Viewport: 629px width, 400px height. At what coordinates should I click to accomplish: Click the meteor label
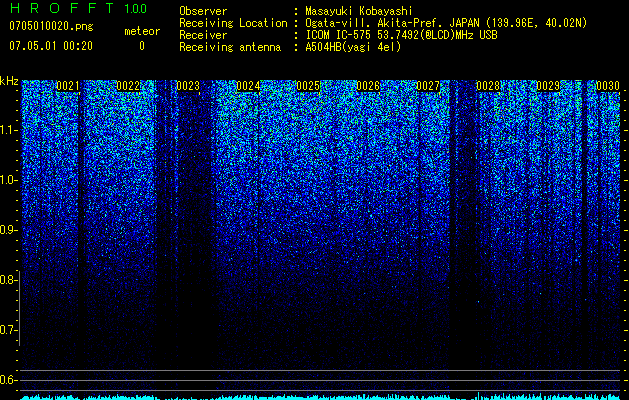[142, 31]
